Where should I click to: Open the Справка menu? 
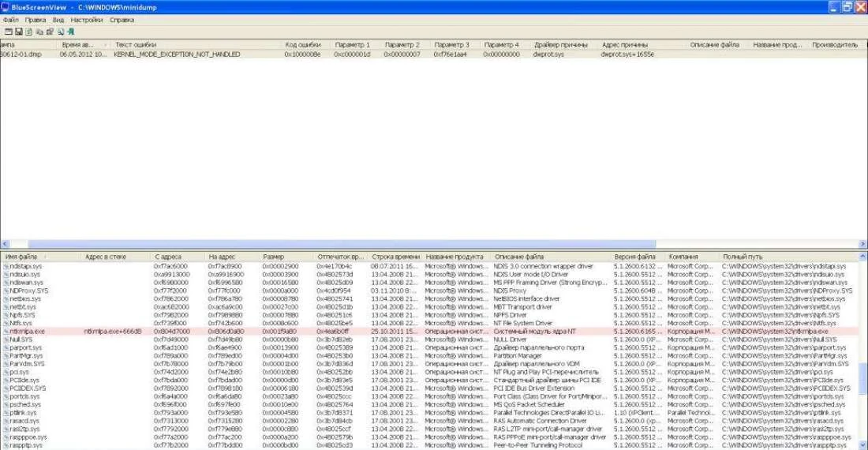tap(122, 20)
